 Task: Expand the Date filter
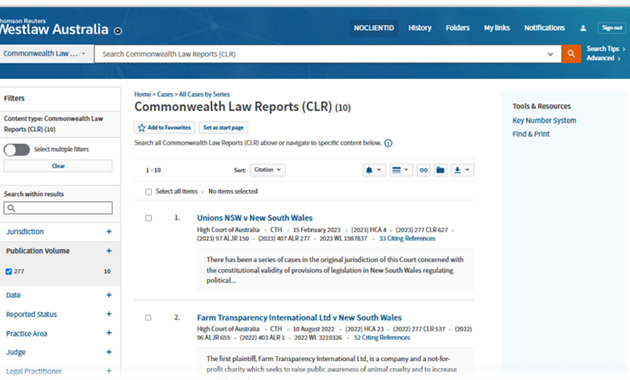click(x=108, y=295)
